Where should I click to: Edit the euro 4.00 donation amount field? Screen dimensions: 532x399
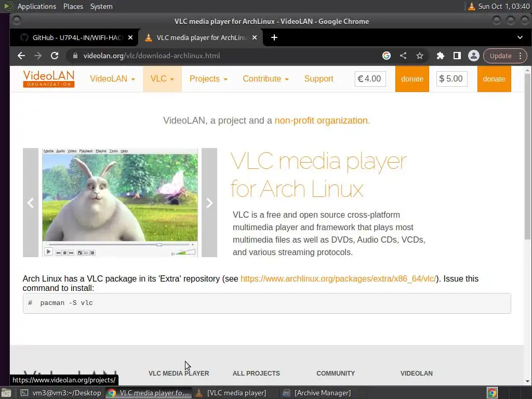click(x=370, y=79)
